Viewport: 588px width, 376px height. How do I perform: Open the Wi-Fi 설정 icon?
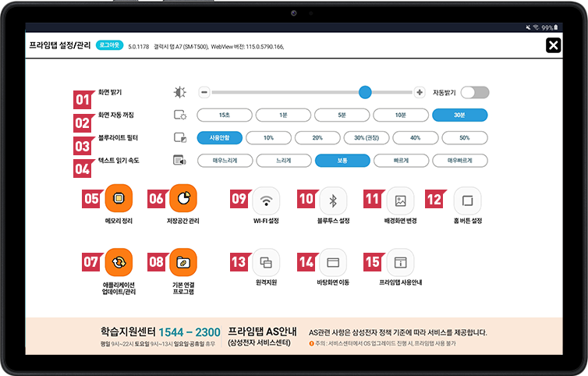tap(266, 200)
